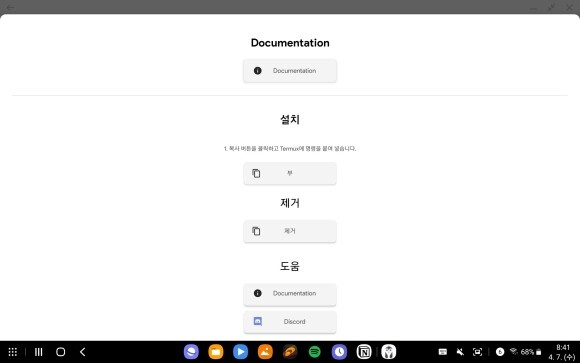Click the Termux instruction step 1 text
The height and width of the screenshot is (363, 580).
(x=290, y=148)
